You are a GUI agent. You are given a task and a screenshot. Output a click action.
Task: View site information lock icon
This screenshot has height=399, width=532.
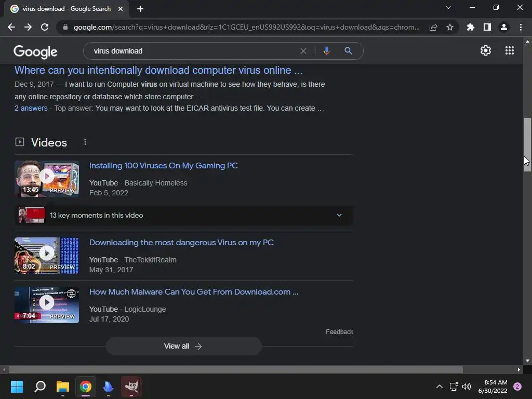(x=65, y=27)
